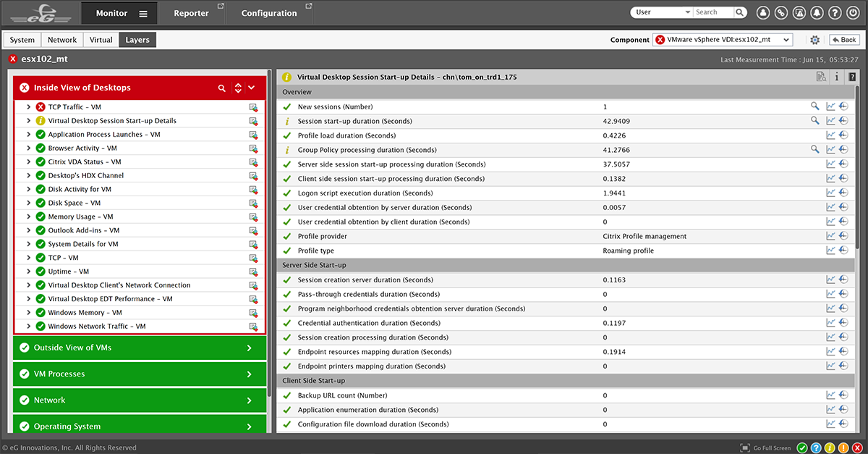Viewport: 868px width, 454px height.
Task: Open graph for Credential authentication duration
Action: (x=831, y=323)
